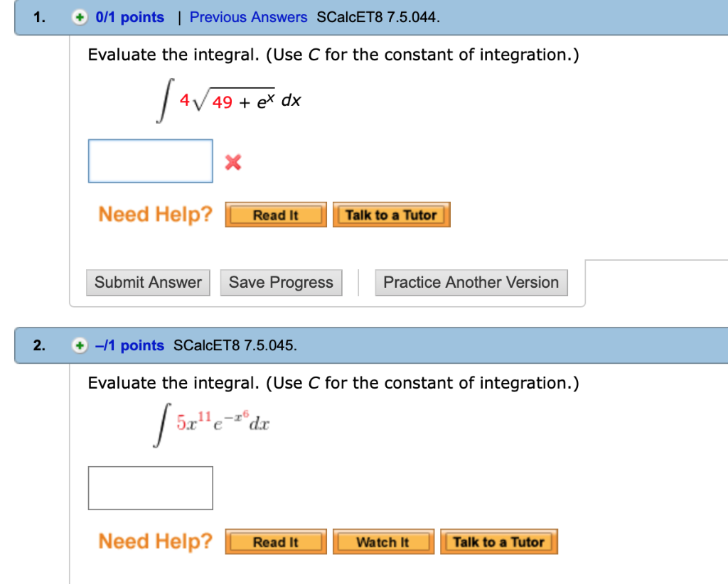Submit Answer for question 1
728x584 pixels.
tap(148, 282)
